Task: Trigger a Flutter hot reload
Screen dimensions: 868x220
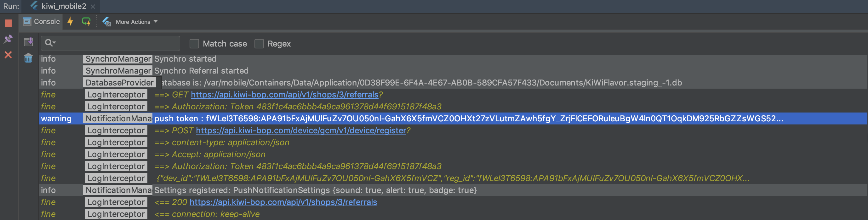Action: (x=71, y=22)
